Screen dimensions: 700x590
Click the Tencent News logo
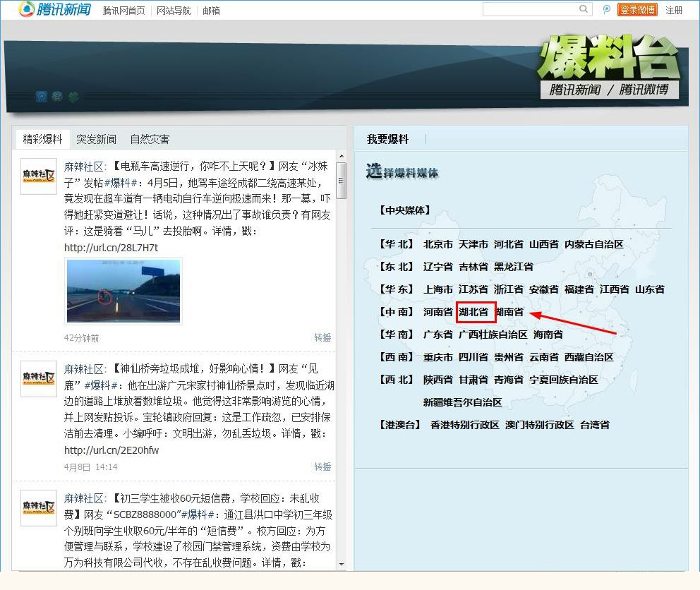[54, 9]
